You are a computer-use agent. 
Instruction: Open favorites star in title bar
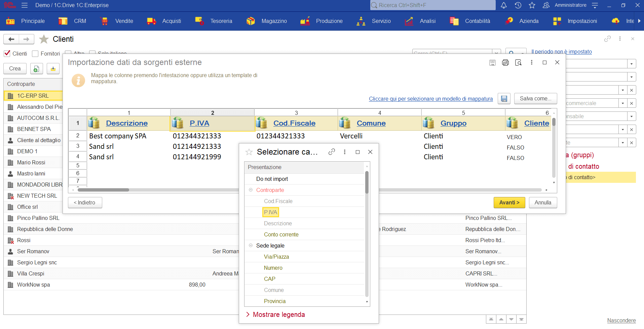tap(532, 5)
